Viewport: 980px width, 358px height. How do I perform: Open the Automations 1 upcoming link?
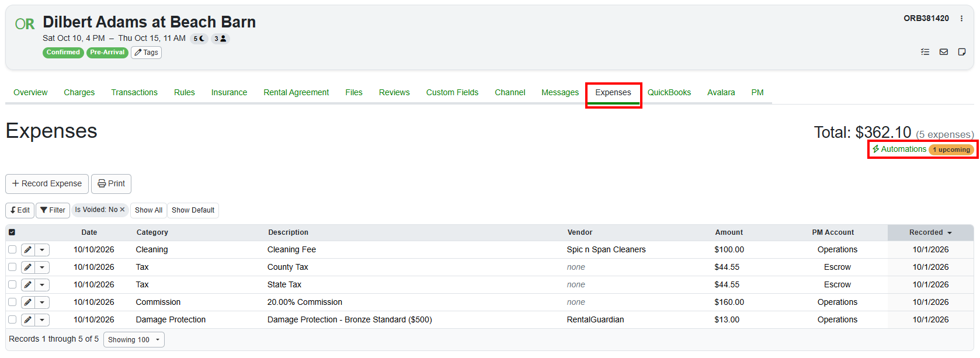tap(923, 150)
